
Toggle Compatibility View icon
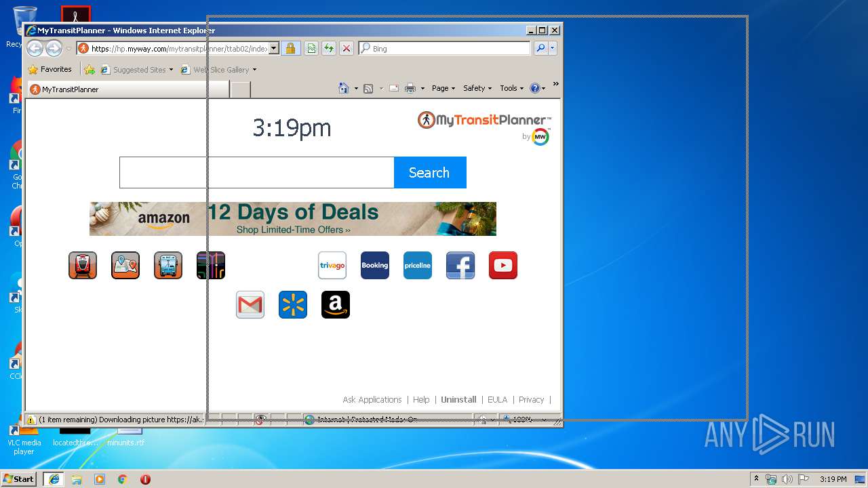point(311,48)
